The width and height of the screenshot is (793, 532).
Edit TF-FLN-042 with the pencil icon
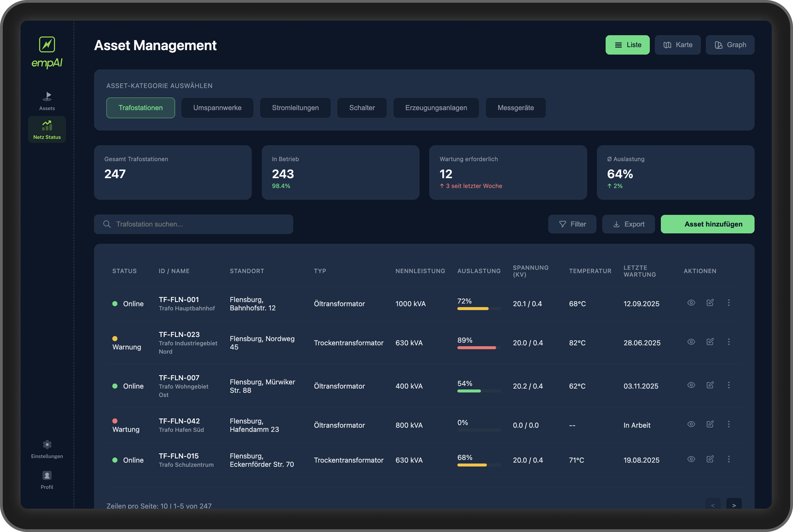tap(710, 424)
